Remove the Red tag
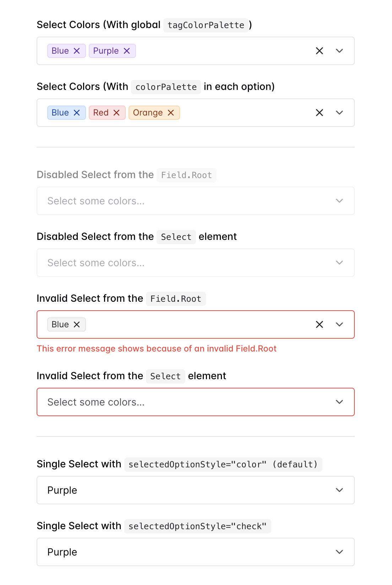Screen dimensions: 392x585 [116, 113]
